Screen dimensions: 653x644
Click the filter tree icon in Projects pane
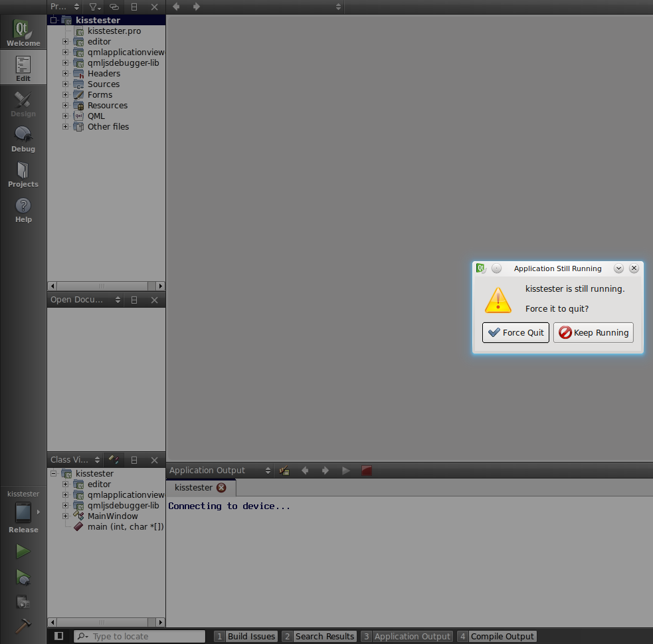(x=95, y=7)
